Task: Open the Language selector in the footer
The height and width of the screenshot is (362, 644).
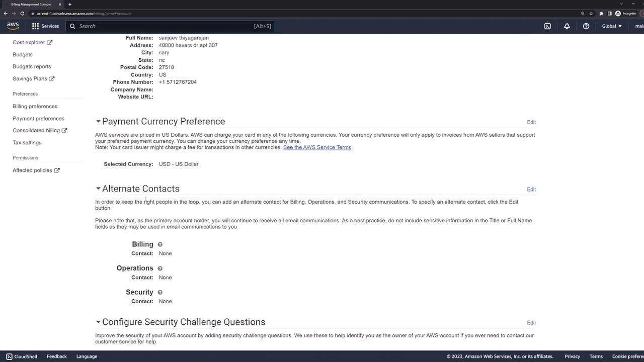Action: (87, 356)
